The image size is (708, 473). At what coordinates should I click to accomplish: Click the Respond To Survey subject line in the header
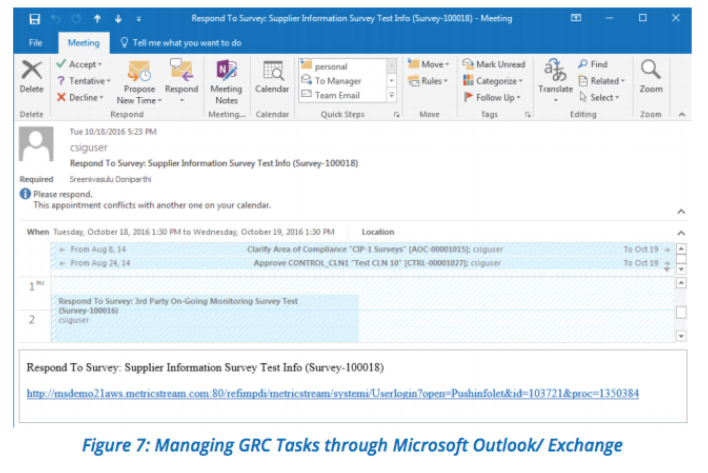214,163
